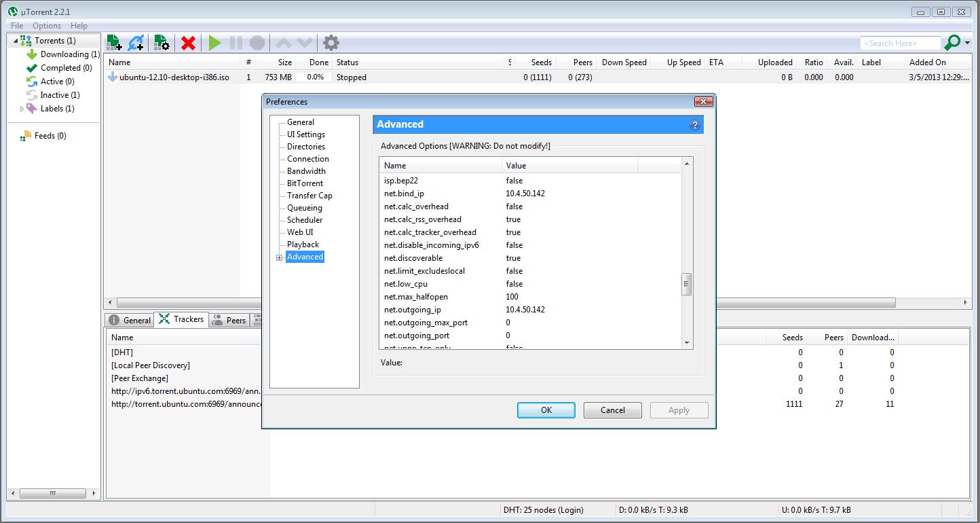The width and height of the screenshot is (980, 523).
Task: Select the isp.bep22 option row
Action: pos(530,181)
